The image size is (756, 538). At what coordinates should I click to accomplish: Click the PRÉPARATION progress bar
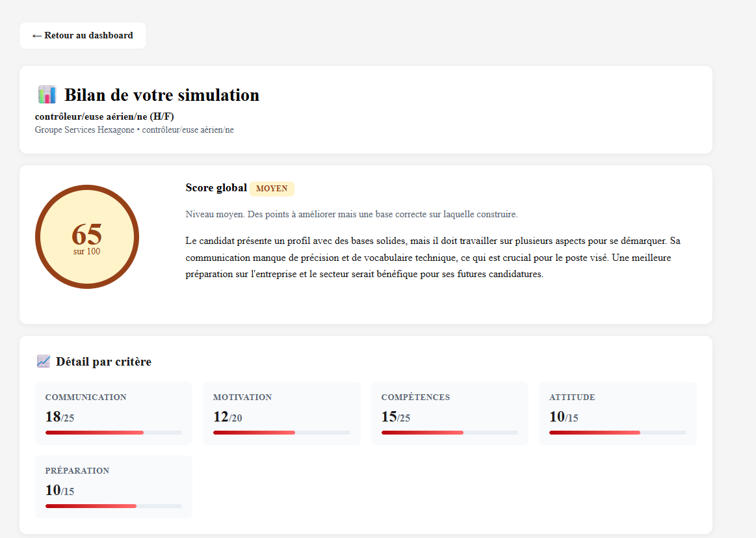click(113, 505)
